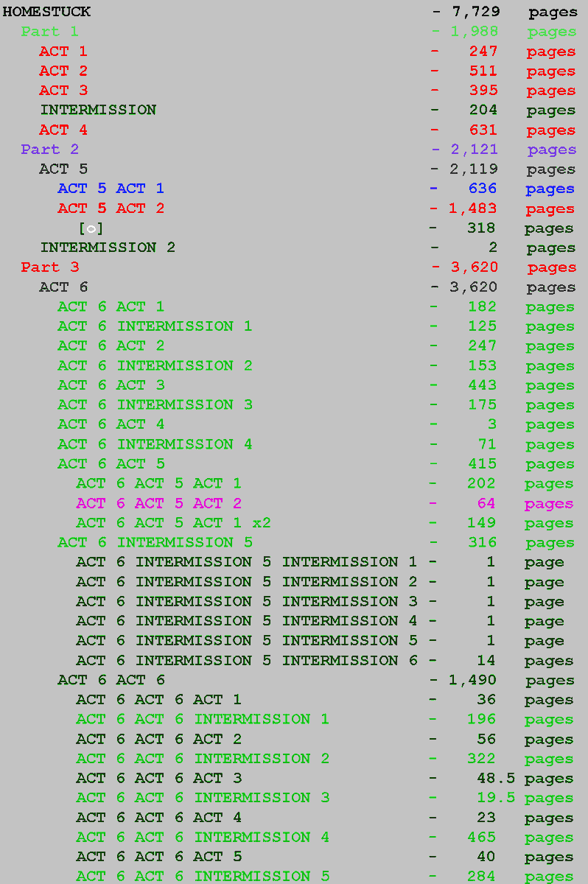588x884 pixels.
Task: Click the 2,119 page count
Action: click(x=475, y=169)
